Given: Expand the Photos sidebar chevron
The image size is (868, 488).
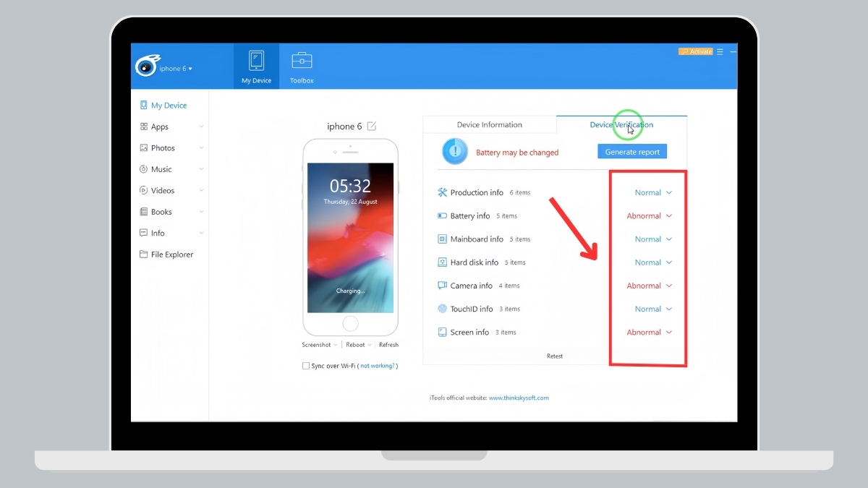Looking at the screenshot, I should (201, 147).
